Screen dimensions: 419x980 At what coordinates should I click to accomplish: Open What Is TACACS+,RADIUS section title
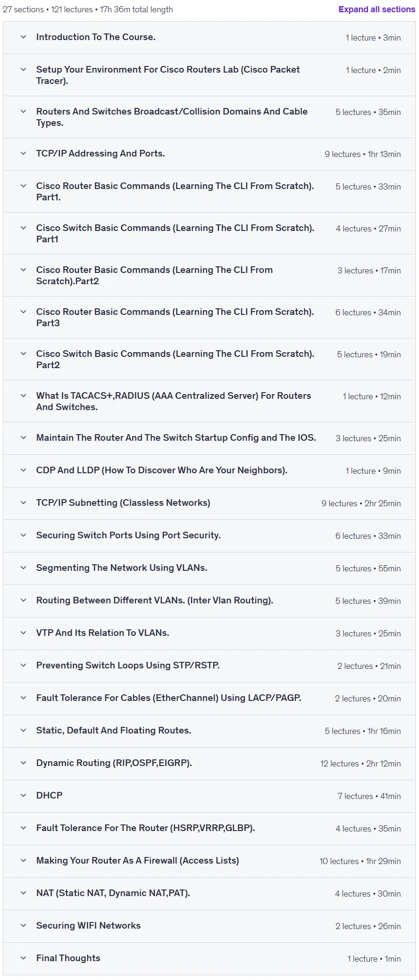pyautogui.click(x=174, y=402)
